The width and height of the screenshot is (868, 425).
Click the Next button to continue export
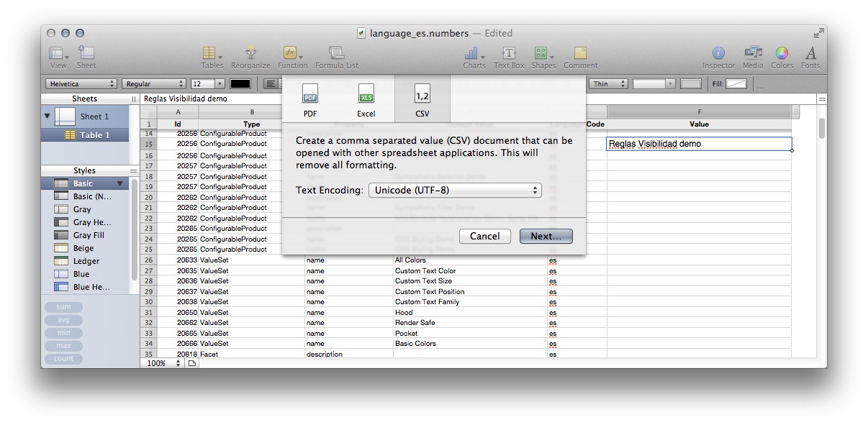[545, 236]
